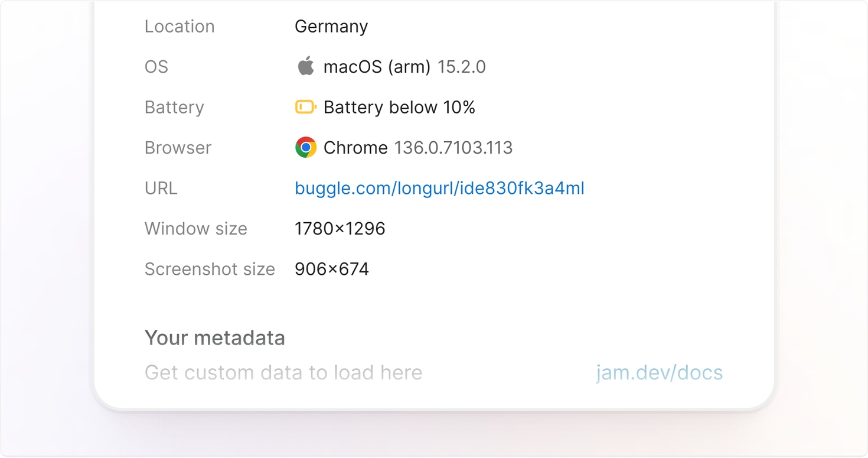Image resolution: width=868 pixels, height=458 pixels.
Task: Click the OS field label
Action: click(156, 67)
